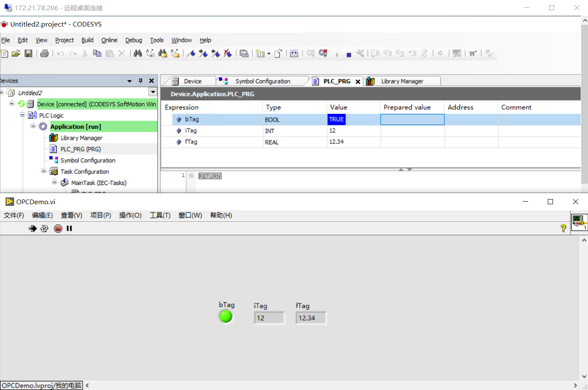
Task: Open the Devices selection dropdown
Action: coord(153,92)
